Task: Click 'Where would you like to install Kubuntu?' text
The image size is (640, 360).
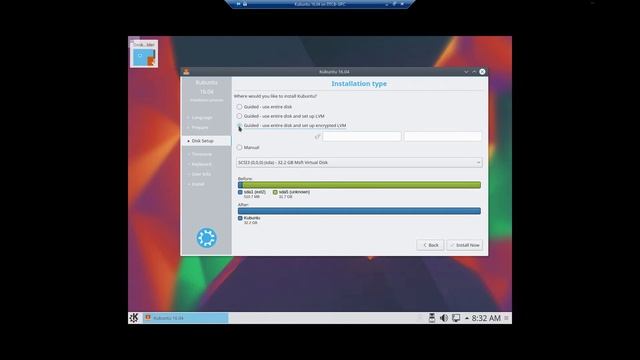Action: [x=275, y=96]
